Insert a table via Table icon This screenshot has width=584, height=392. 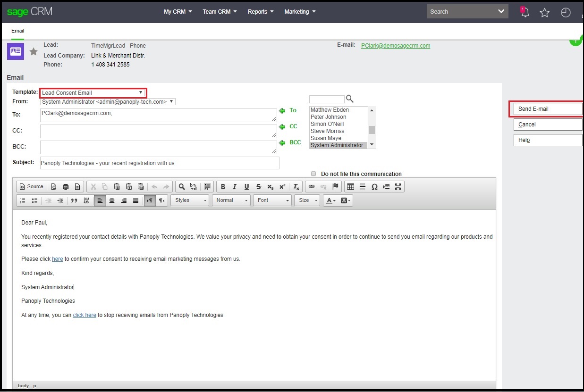(350, 186)
